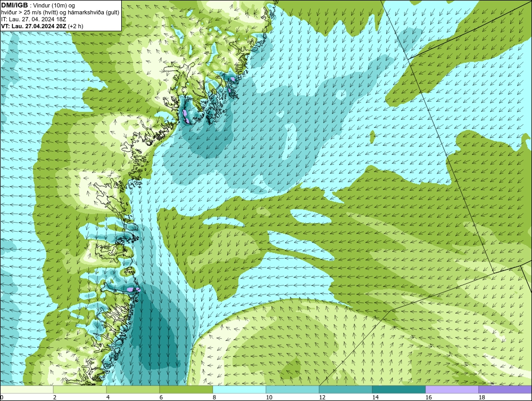Click the legend label 16
This screenshot has height=401, width=532.
[x=428, y=398]
